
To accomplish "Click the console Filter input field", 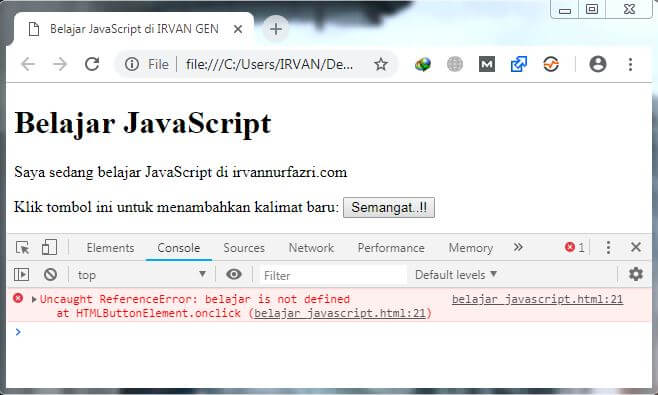I will point(333,275).
